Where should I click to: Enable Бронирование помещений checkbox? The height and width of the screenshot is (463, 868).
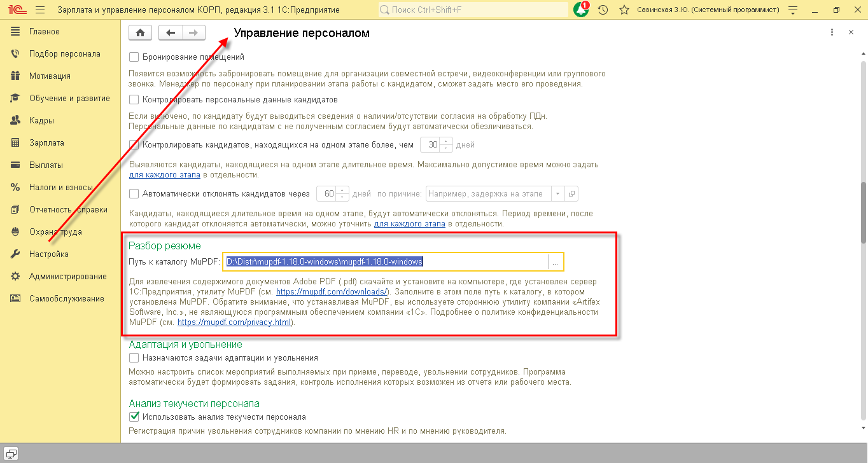pyautogui.click(x=134, y=57)
